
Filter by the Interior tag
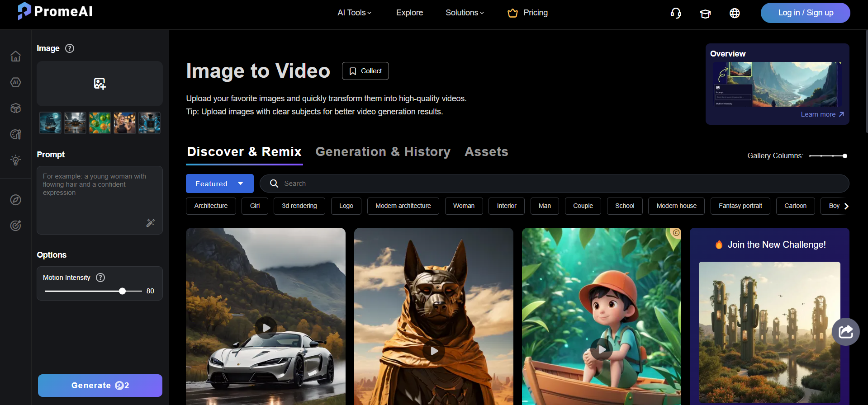506,206
